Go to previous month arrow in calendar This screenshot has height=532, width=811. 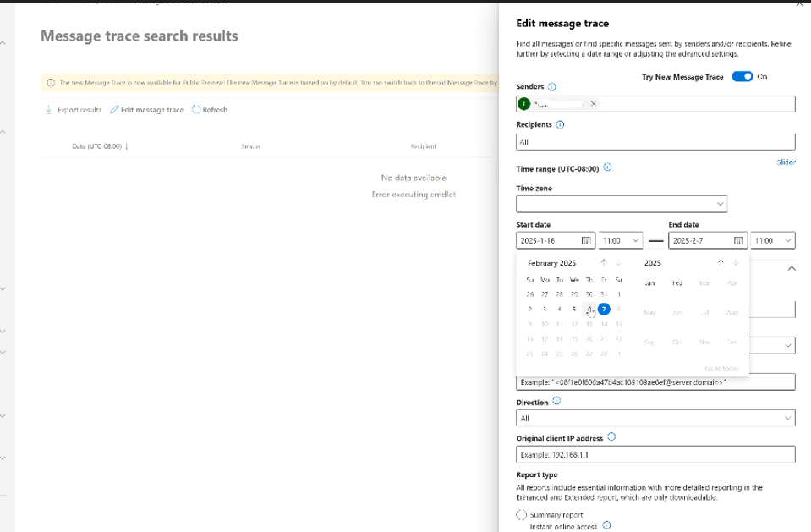(x=604, y=263)
